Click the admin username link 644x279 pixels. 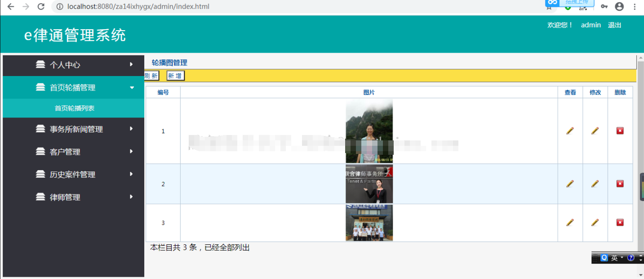click(591, 25)
